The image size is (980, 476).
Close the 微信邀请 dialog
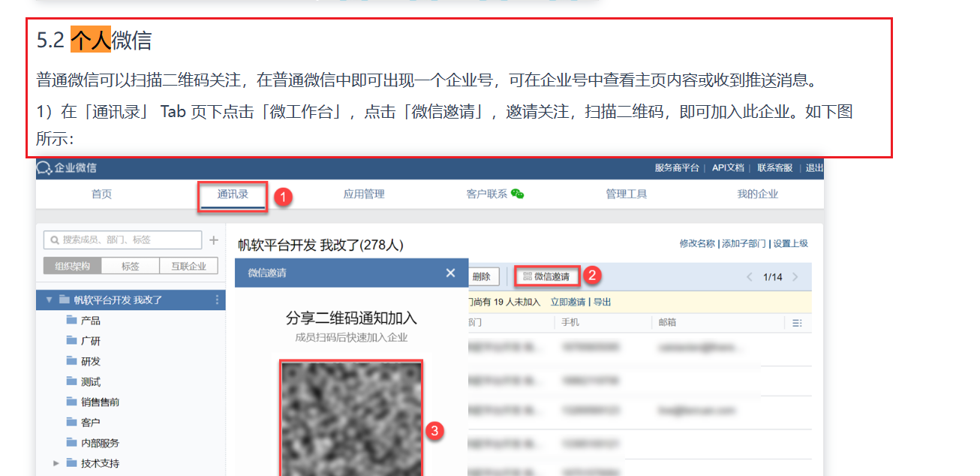coord(450,273)
